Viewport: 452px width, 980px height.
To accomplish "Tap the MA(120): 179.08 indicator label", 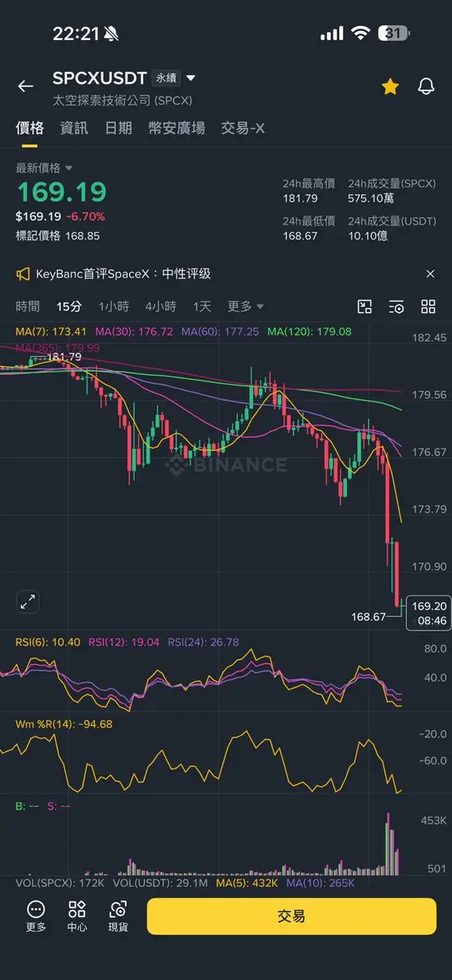I will 310,332.
